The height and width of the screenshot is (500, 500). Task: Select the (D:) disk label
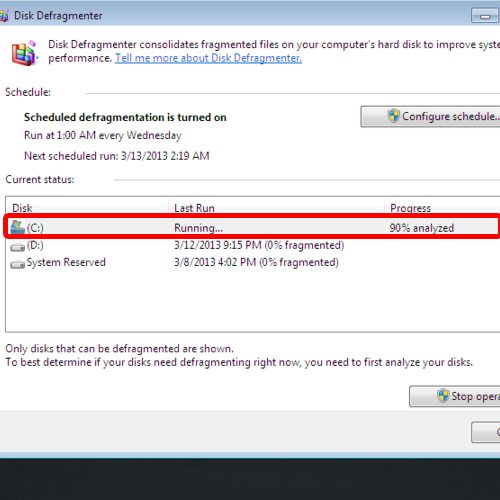[x=35, y=245]
